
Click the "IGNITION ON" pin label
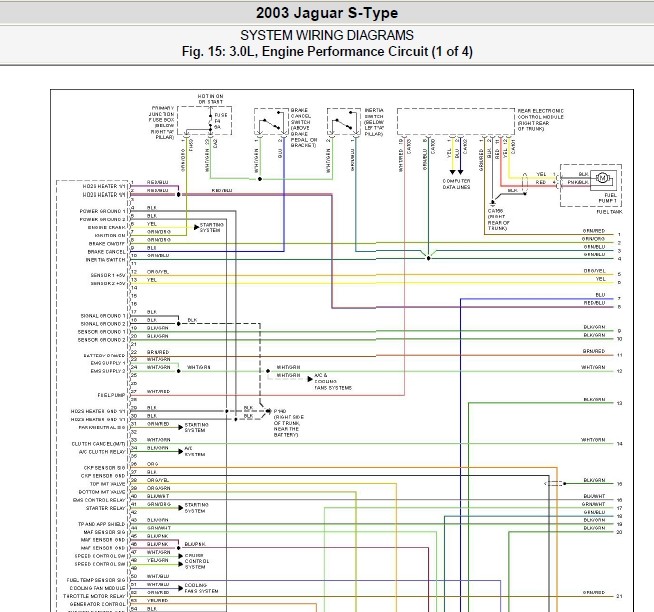pyautogui.click(x=108, y=235)
